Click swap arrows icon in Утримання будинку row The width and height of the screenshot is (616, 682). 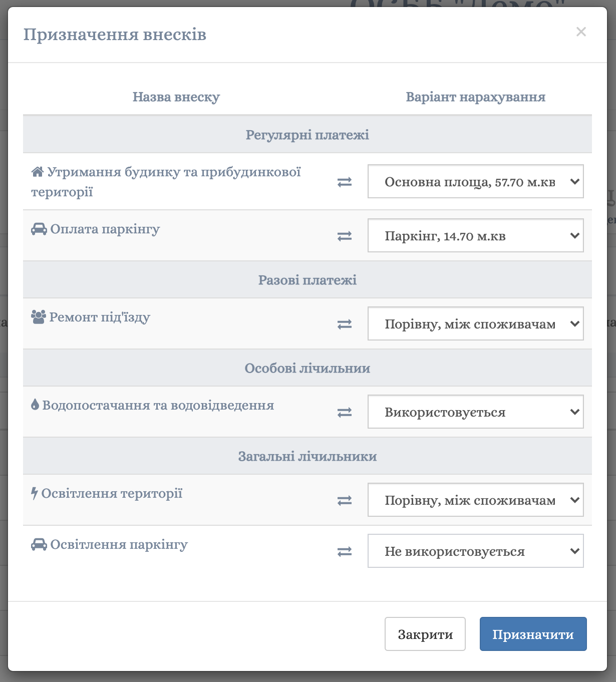click(345, 182)
